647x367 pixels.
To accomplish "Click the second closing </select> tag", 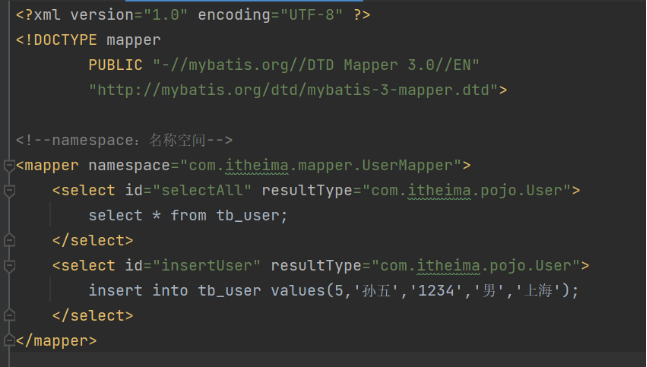I will point(93,316).
